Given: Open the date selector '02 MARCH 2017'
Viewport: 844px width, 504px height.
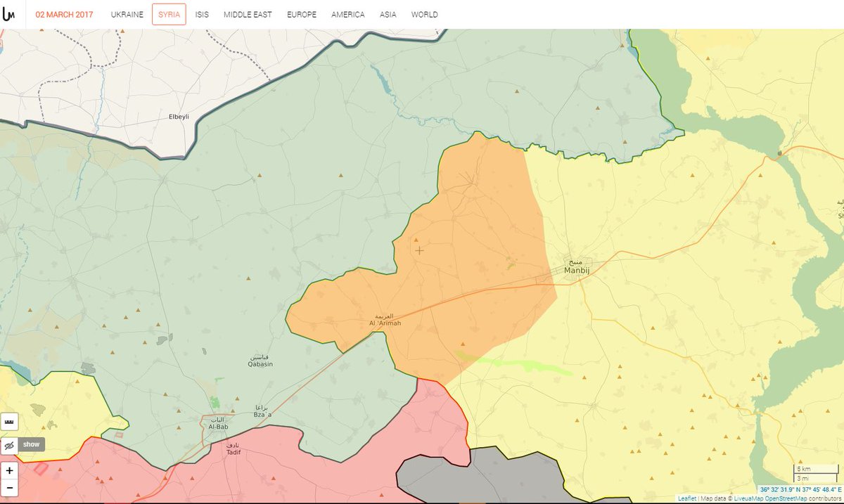Looking at the screenshot, I should tap(64, 14).
